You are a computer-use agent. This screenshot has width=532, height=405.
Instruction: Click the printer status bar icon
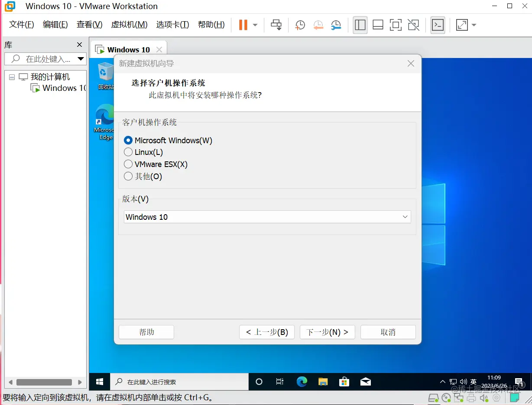point(471,398)
